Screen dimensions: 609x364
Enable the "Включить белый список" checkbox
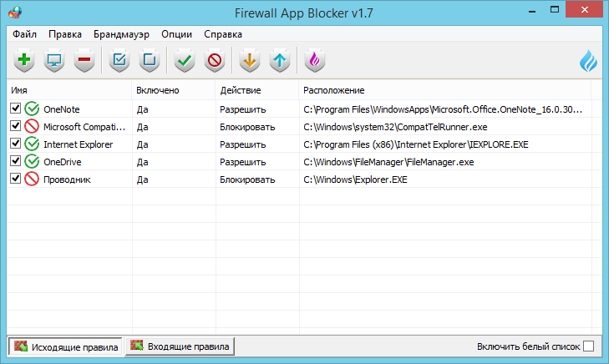tap(589, 346)
